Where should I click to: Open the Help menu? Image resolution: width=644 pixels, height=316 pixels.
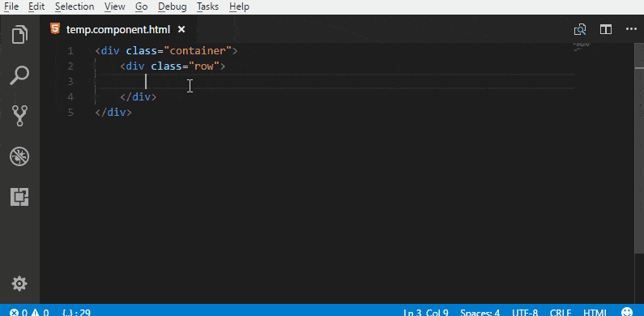click(x=239, y=6)
